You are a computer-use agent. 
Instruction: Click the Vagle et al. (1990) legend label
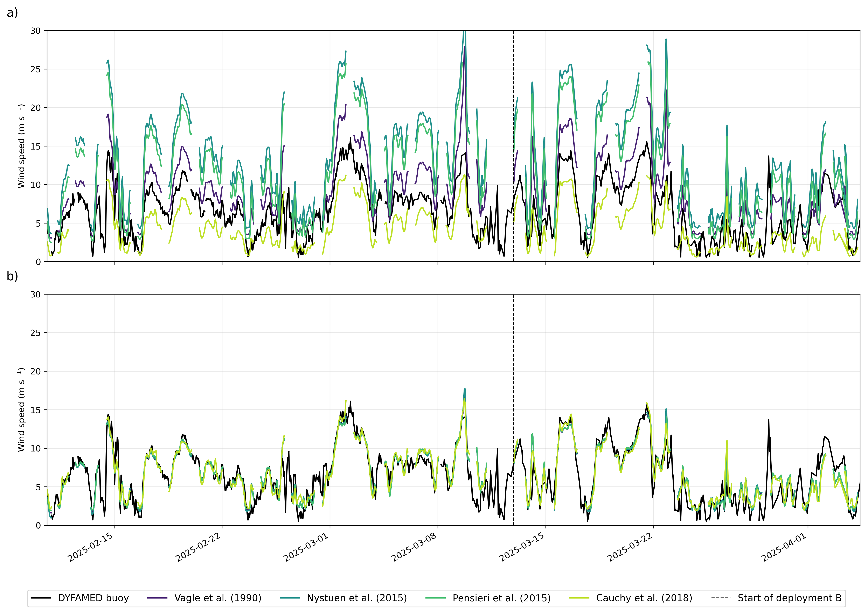(x=218, y=598)
